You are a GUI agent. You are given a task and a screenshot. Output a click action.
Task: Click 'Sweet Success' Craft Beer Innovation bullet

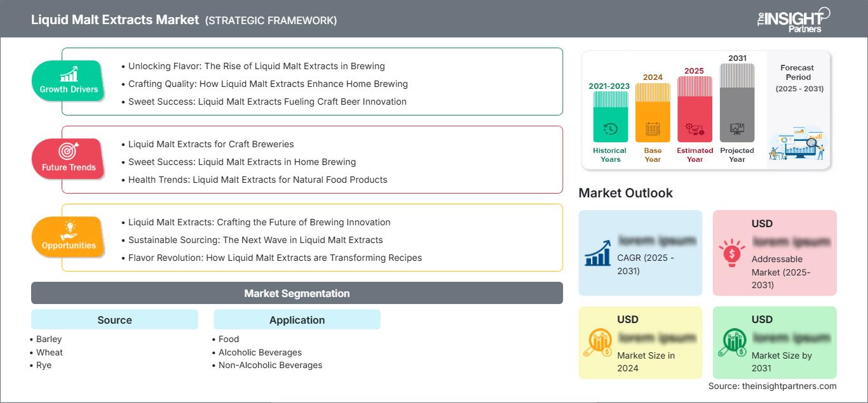click(268, 102)
